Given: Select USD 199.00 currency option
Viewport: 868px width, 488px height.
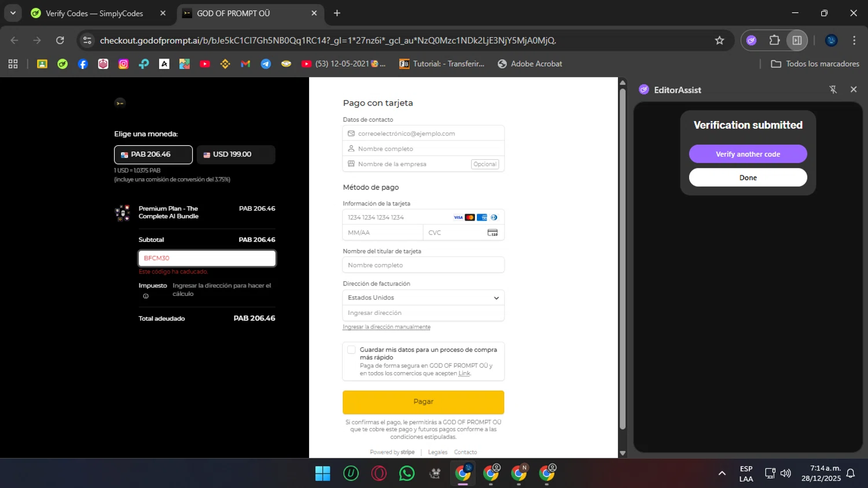Looking at the screenshot, I should [x=236, y=155].
